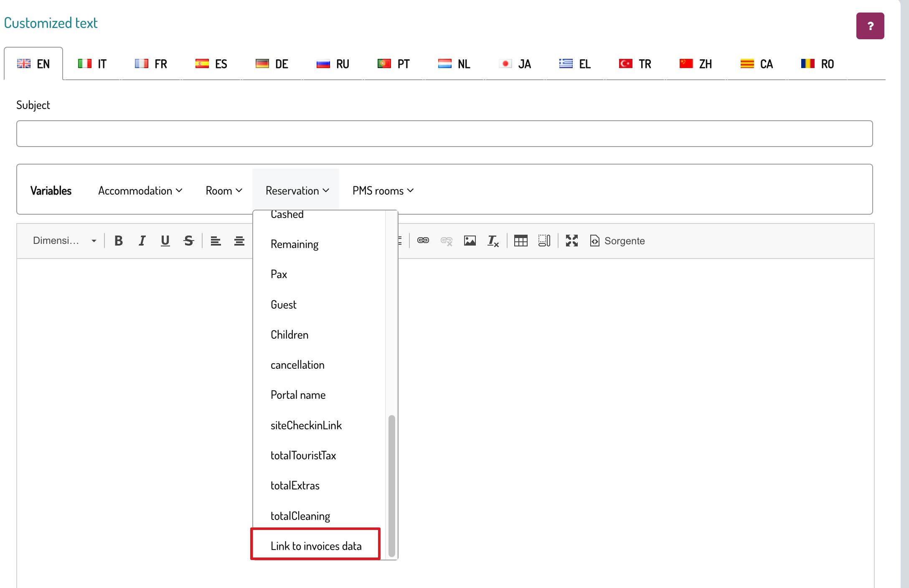The width and height of the screenshot is (909, 588).
Task: Switch to the IT language tab
Action: (x=93, y=64)
